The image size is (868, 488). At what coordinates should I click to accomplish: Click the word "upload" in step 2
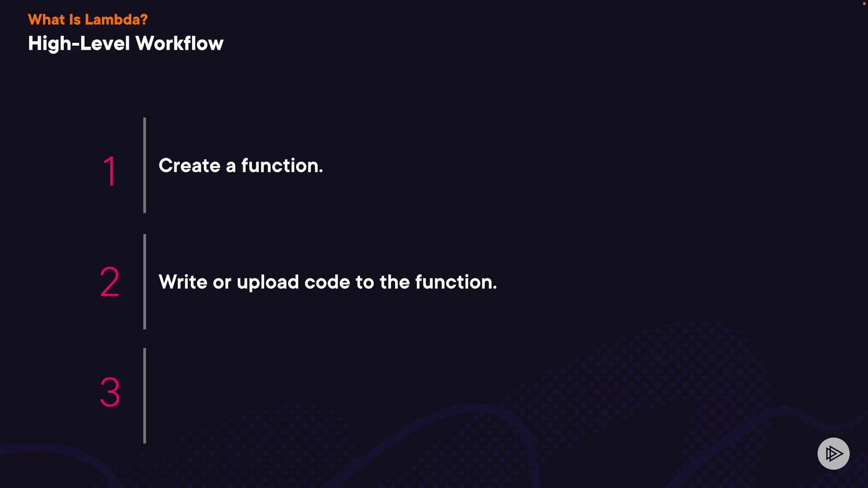pyautogui.click(x=268, y=283)
